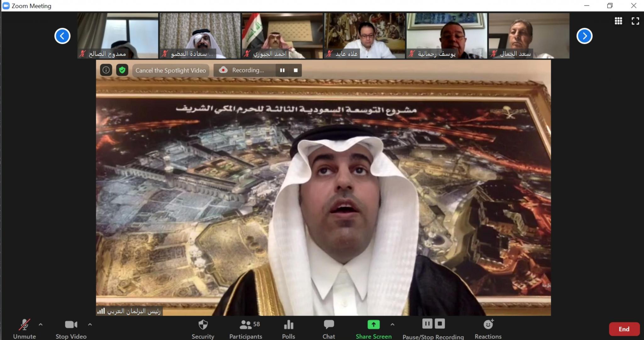
Task: Open the Chat panel
Action: [x=329, y=329]
